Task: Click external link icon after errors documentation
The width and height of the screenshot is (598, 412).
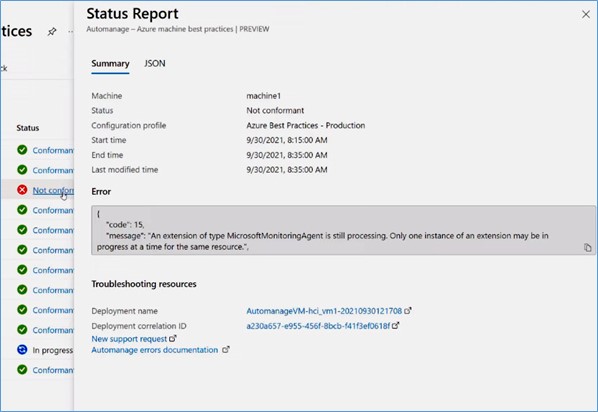Action: click(x=226, y=349)
